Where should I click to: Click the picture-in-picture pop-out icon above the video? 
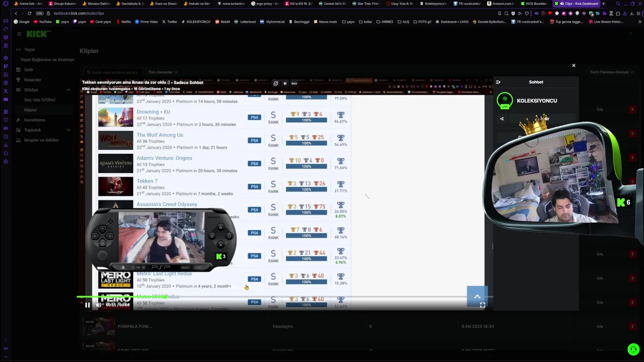coord(276,83)
